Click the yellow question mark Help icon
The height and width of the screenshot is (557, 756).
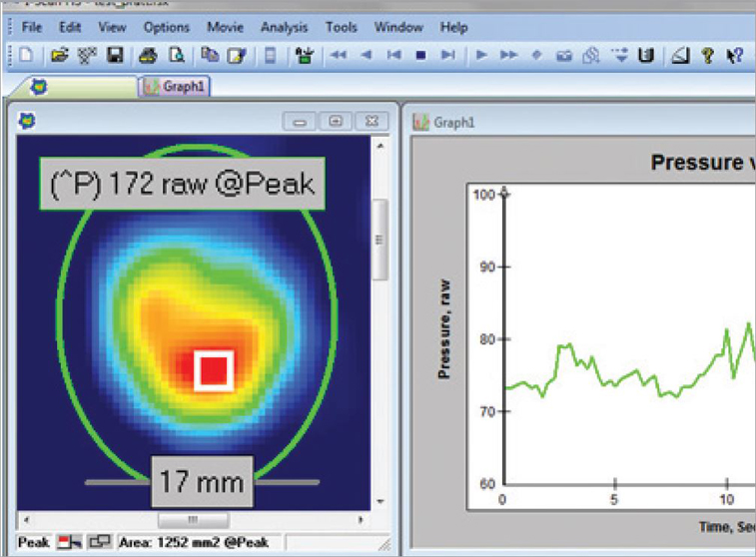point(707,56)
